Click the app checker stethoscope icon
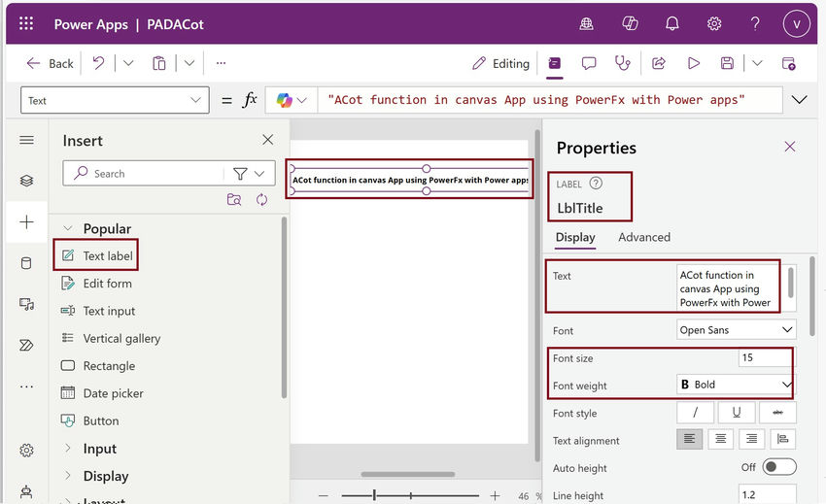The image size is (826, 504). coord(623,63)
